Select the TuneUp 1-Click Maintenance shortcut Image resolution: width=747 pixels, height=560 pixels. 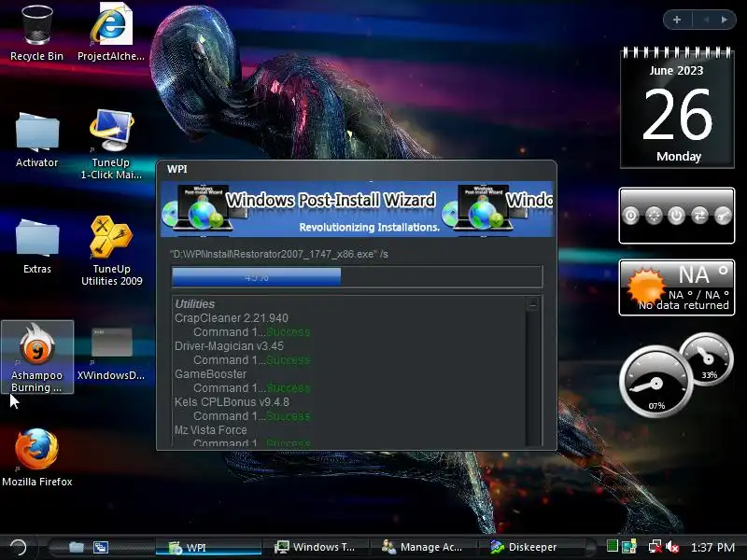click(111, 145)
